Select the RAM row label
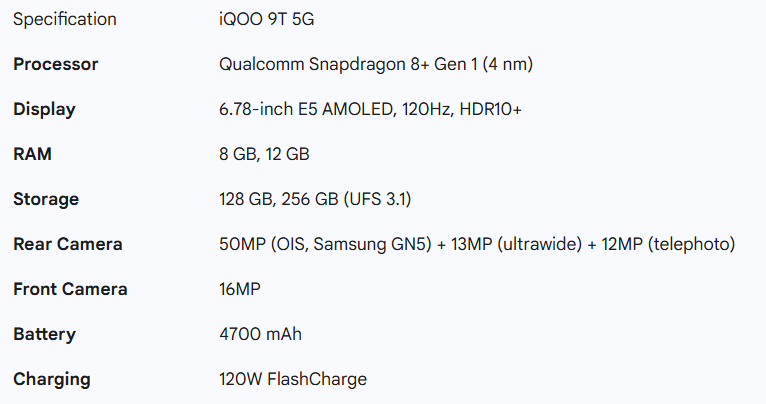 [x=32, y=154]
